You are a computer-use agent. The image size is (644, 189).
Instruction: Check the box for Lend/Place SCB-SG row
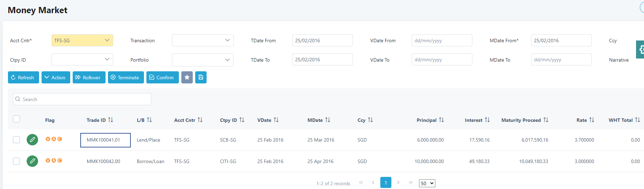tap(16, 139)
